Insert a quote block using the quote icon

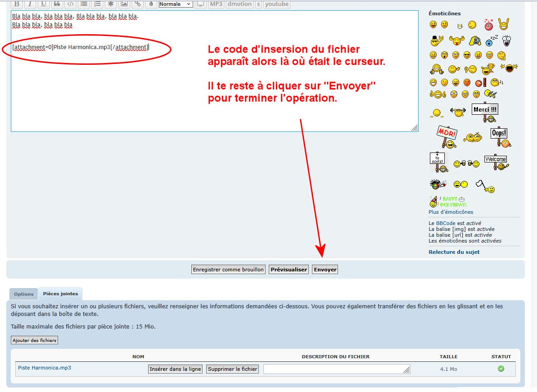click(x=57, y=4)
